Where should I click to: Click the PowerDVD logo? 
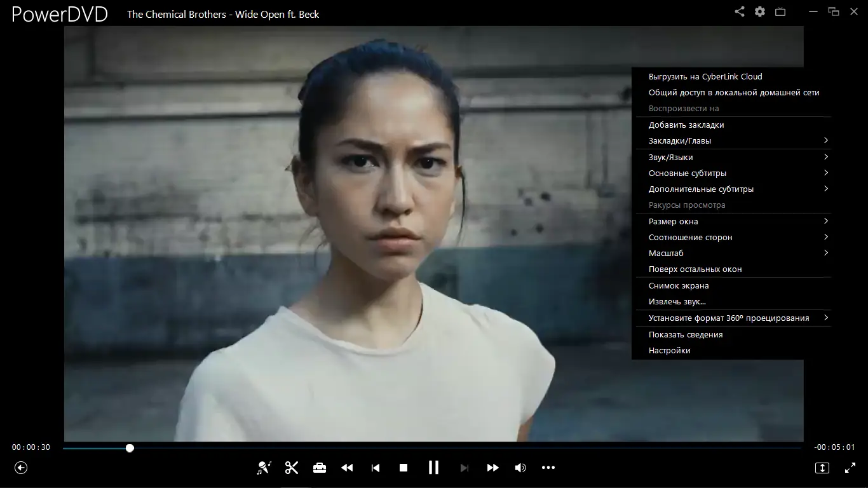click(x=60, y=13)
